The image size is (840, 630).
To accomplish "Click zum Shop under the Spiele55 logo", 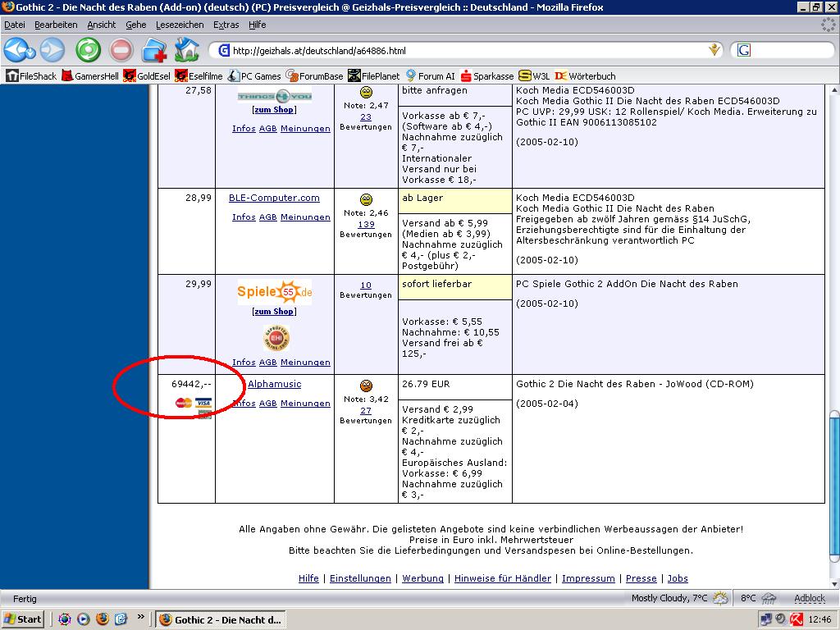I will coord(274,311).
